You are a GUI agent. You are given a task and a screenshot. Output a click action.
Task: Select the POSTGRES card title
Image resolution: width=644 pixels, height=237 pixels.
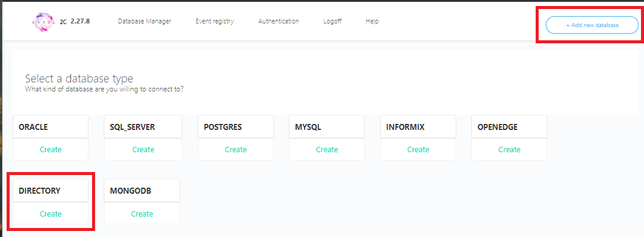pyautogui.click(x=223, y=127)
